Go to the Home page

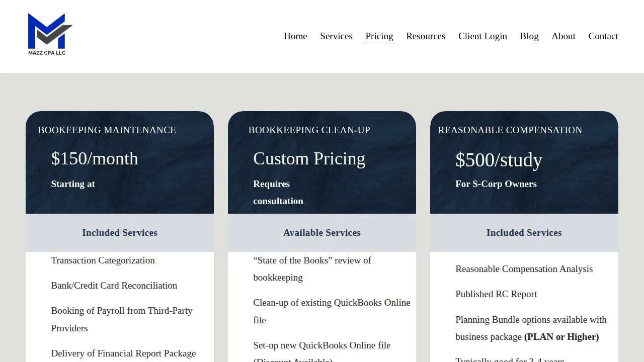point(295,36)
